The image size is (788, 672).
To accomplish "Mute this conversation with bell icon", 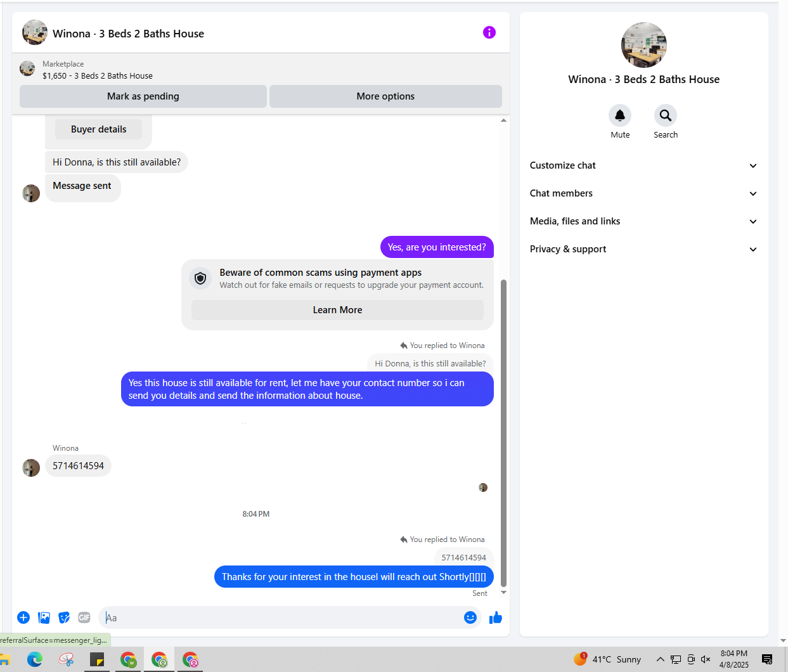I will pos(620,115).
